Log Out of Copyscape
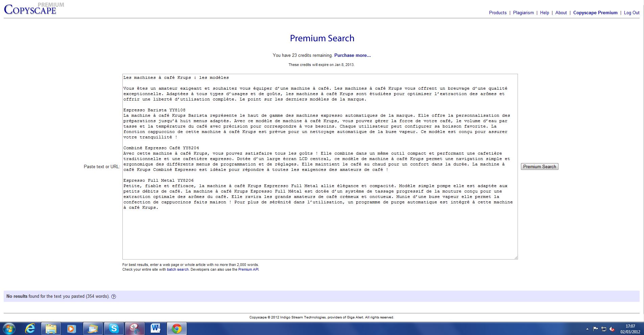 631,13
